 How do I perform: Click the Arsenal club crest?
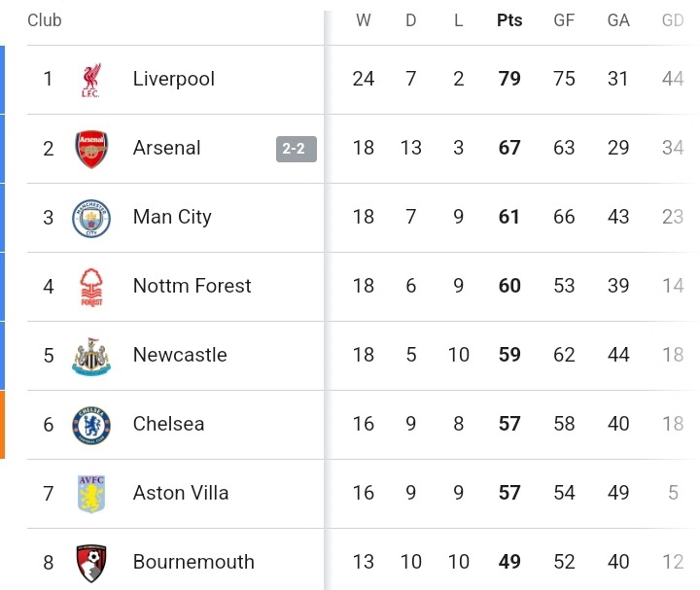tap(91, 149)
